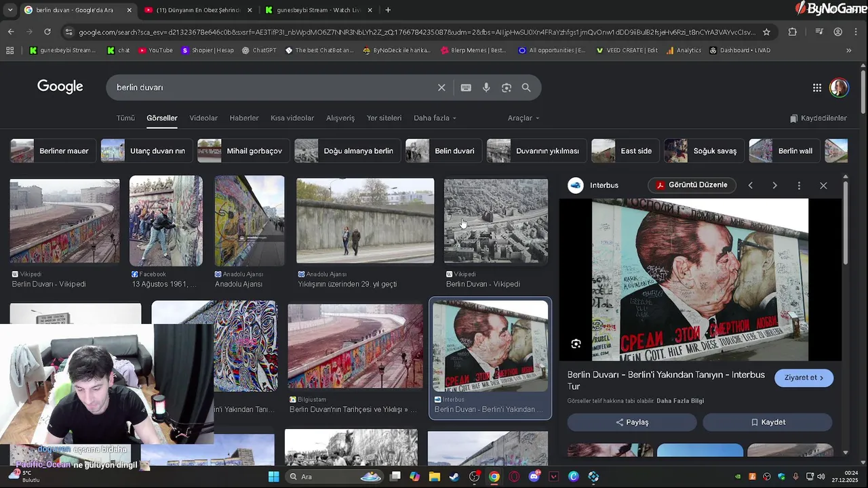Clear the search box with X icon
Image resolution: width=868 pixels, height=488 pixels.
point(441,87)
